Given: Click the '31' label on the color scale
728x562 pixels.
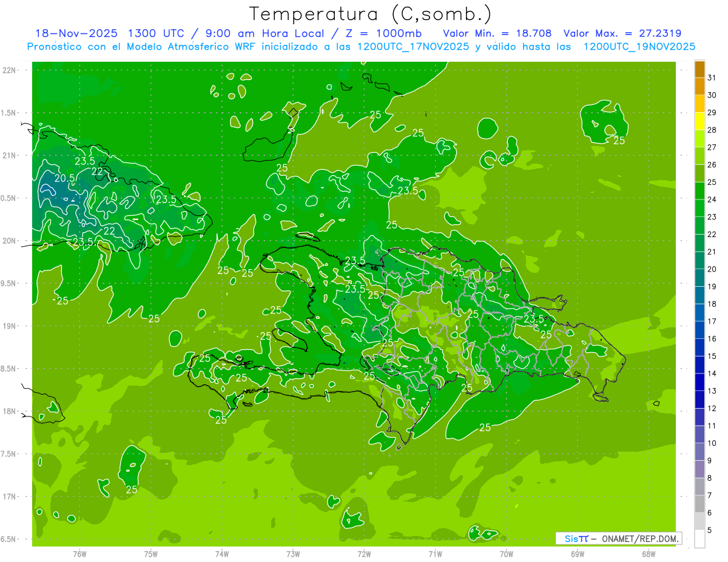Looking at the screenshot, I should click(712, 78).
